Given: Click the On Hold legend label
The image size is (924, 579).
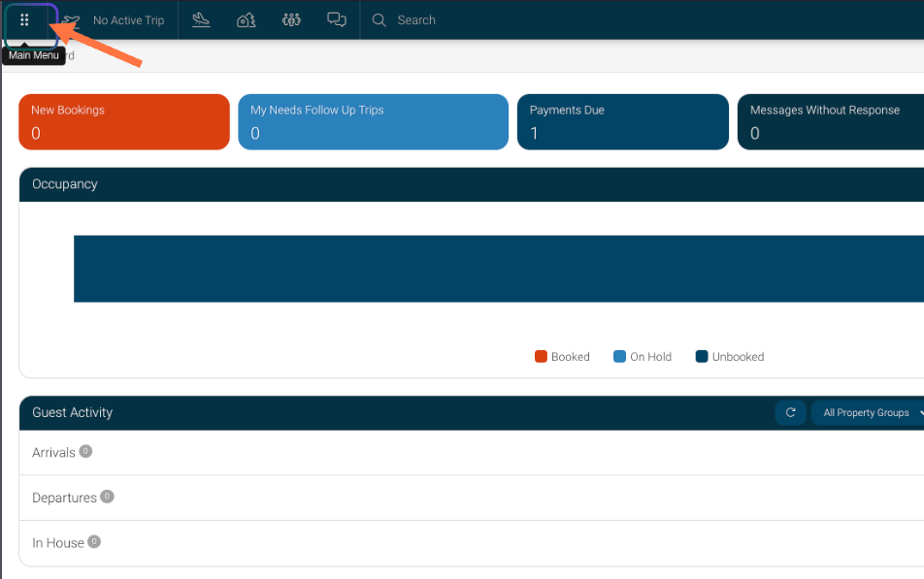Looking at the screenshot, I should pyautogui.click(x=650, y=356).
